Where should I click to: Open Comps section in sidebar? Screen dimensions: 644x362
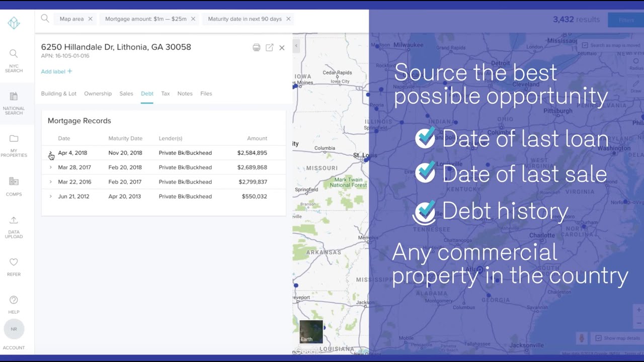pyautogui.click(x=14, y=186)
